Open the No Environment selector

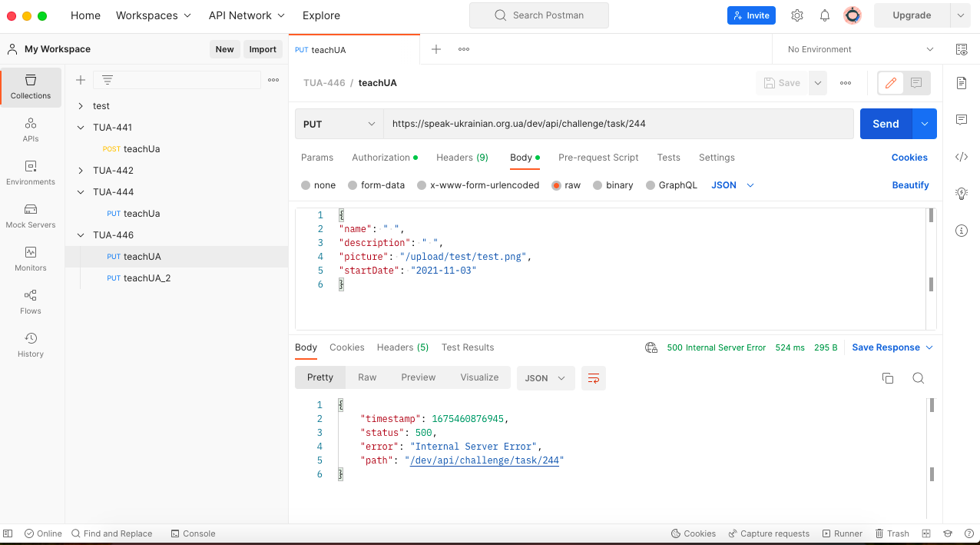(860, 49)
